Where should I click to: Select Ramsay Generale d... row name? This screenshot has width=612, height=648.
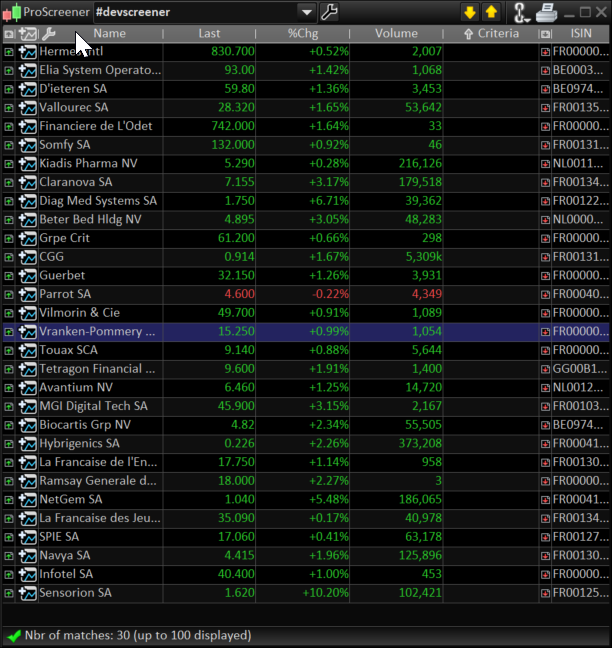point(98,481)
